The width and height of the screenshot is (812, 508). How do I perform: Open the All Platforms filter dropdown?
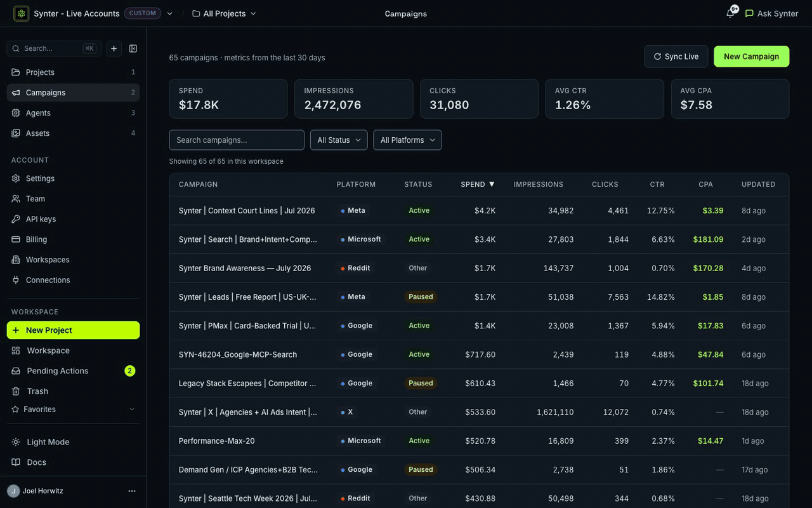[x=407, y=140]
